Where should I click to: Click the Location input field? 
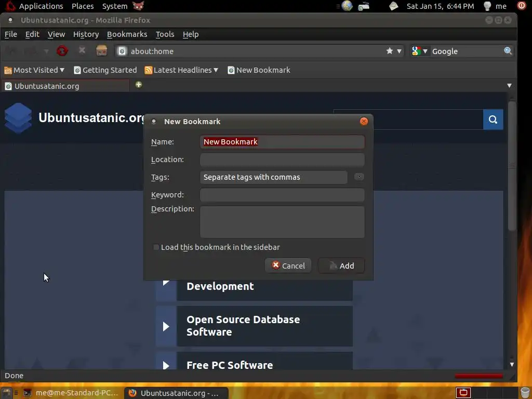pyautogui.click(x=282, y=159)
